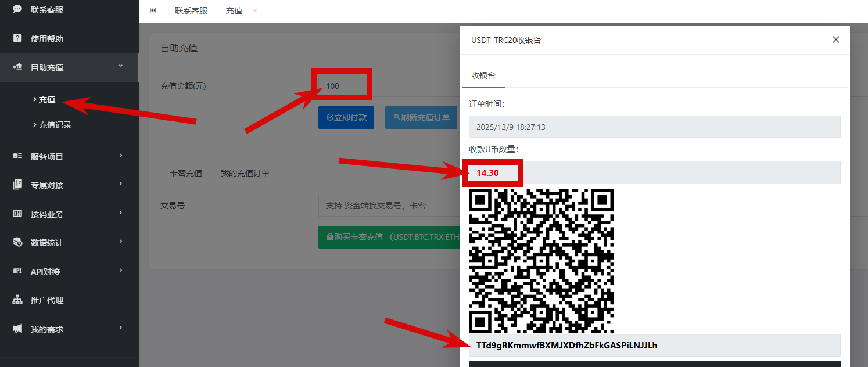Close the USDT-TRC20收银台 dialog
The width and height of the screenshot is (868, 367).
(836, 39)
